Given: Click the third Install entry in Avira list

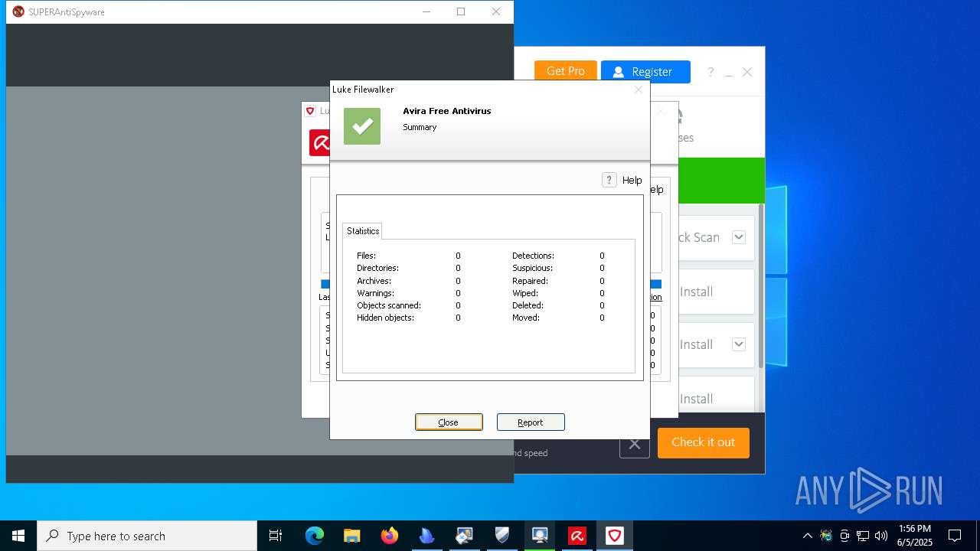Looking at the screenshot, I should click(x=697, y=399).
